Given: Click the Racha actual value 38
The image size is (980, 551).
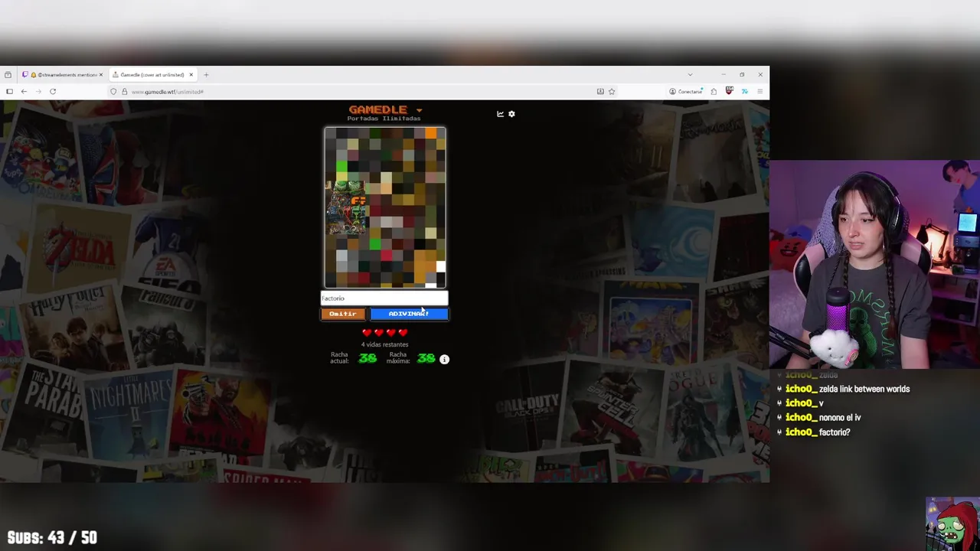Looking at the screenshot, I should point(367,358).
